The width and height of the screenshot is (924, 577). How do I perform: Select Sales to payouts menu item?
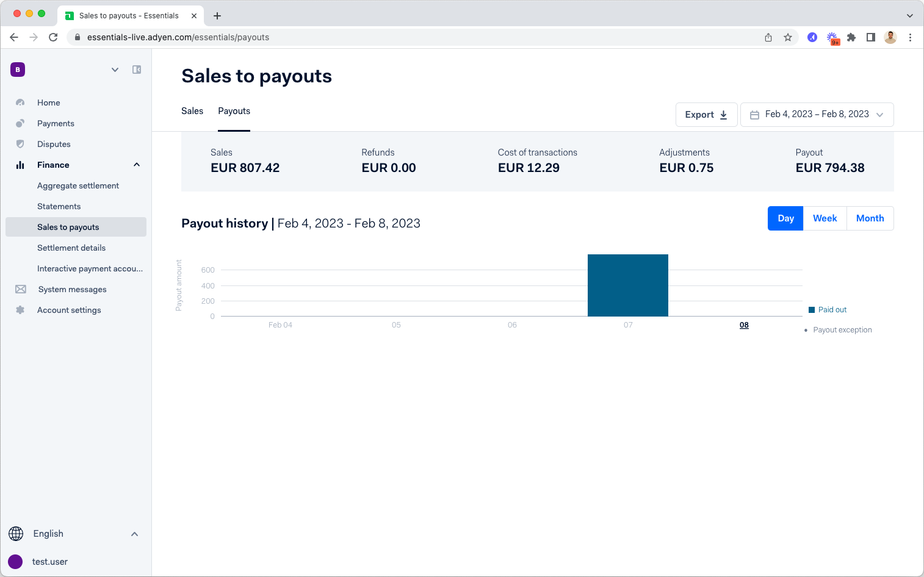[76, 227]
